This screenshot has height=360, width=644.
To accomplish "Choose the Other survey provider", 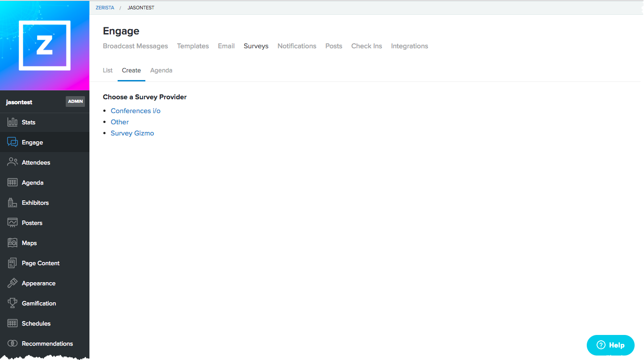I will point(120,122).
